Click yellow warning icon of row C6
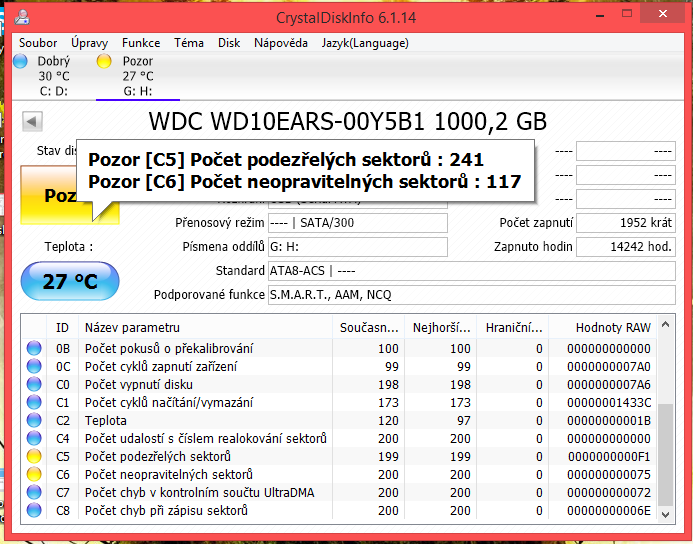 (x=34, y=474)
